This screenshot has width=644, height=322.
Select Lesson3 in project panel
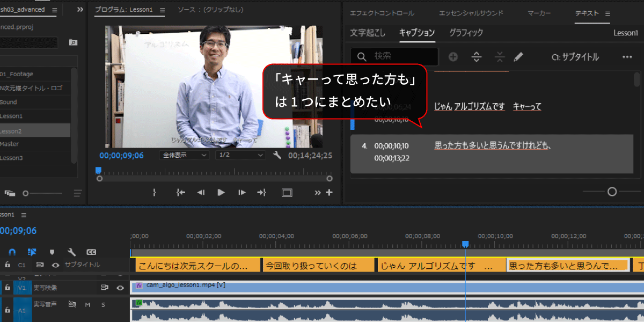click(x=35, y=158)
